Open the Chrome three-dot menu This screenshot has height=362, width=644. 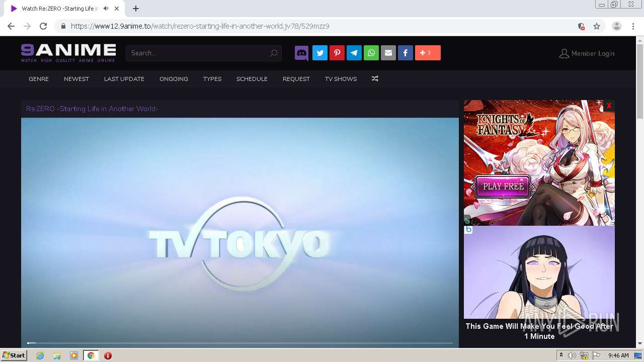(x=633, y=26)
